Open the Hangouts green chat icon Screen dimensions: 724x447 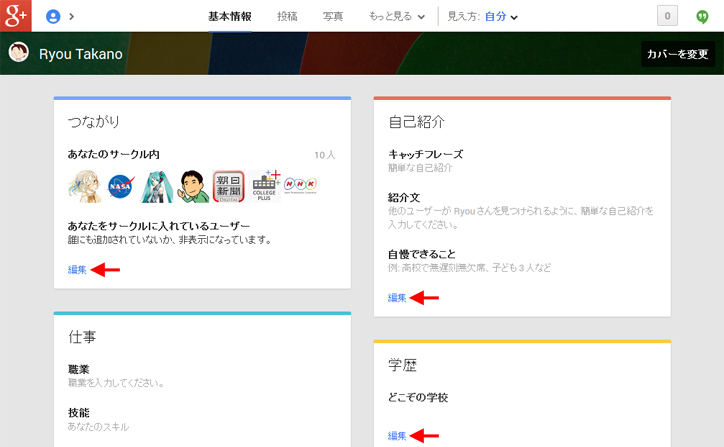coord(702,16)
